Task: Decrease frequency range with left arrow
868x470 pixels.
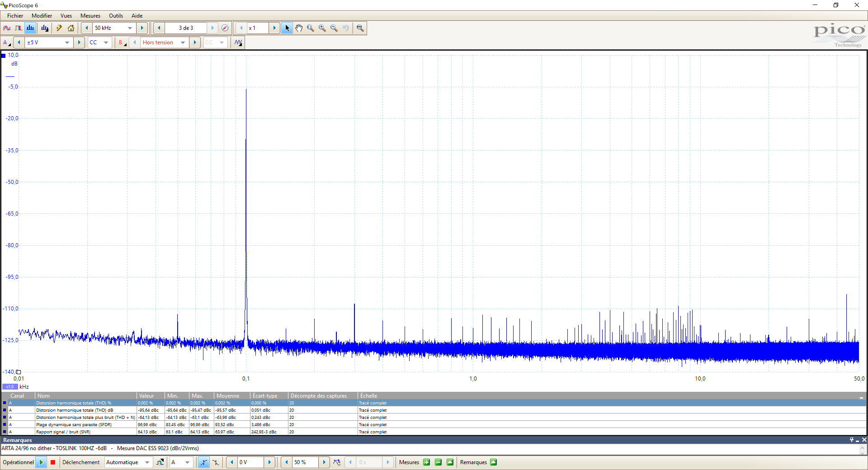Action: (87, 28)
